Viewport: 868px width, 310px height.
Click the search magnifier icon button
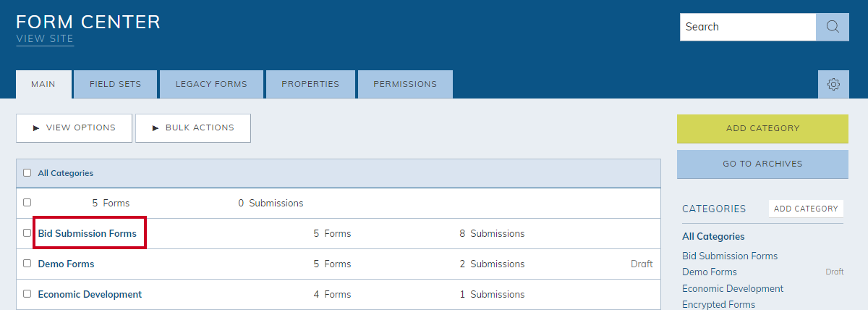point(833,27)
